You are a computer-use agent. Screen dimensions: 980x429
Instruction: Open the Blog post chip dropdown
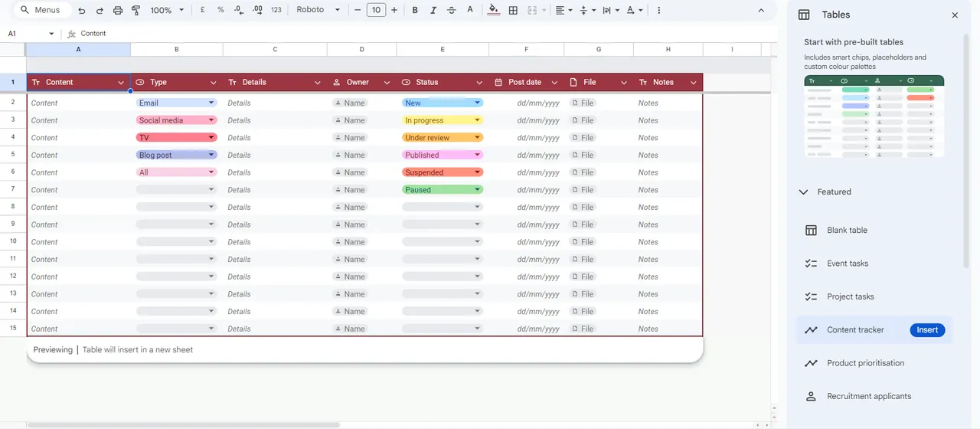click(211, 155)
